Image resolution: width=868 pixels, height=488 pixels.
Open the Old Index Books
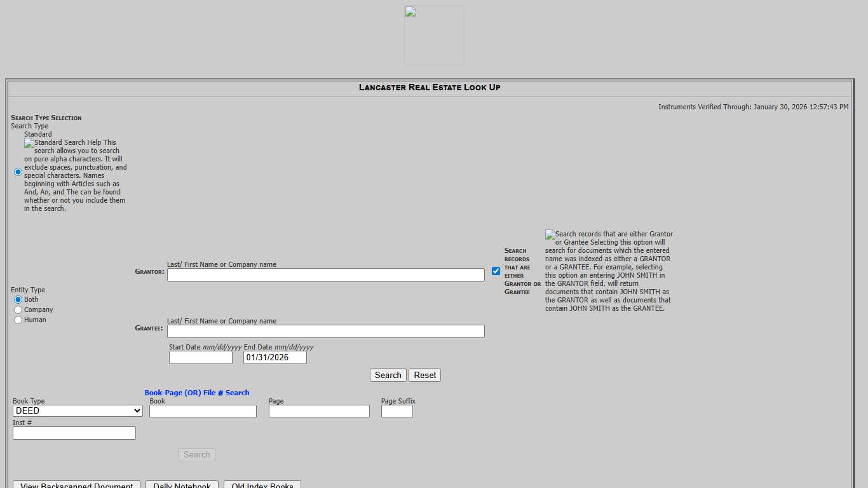click(262, 485)
